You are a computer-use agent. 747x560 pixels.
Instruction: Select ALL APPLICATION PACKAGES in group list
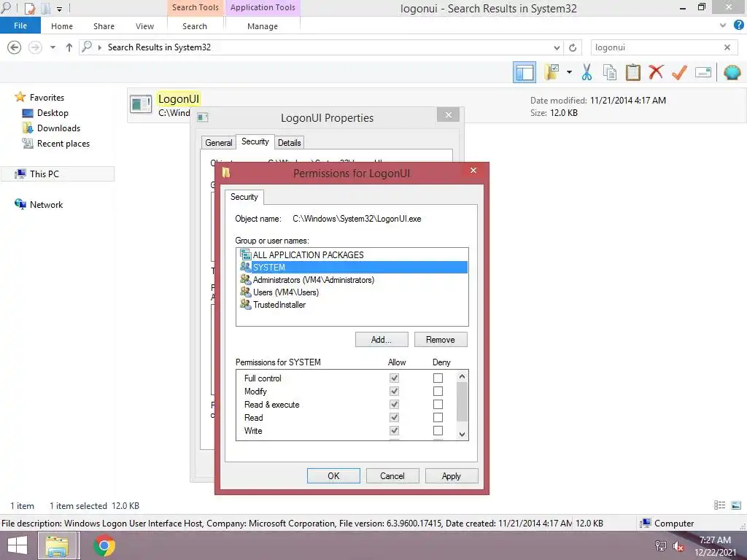(x=309, y=254)
